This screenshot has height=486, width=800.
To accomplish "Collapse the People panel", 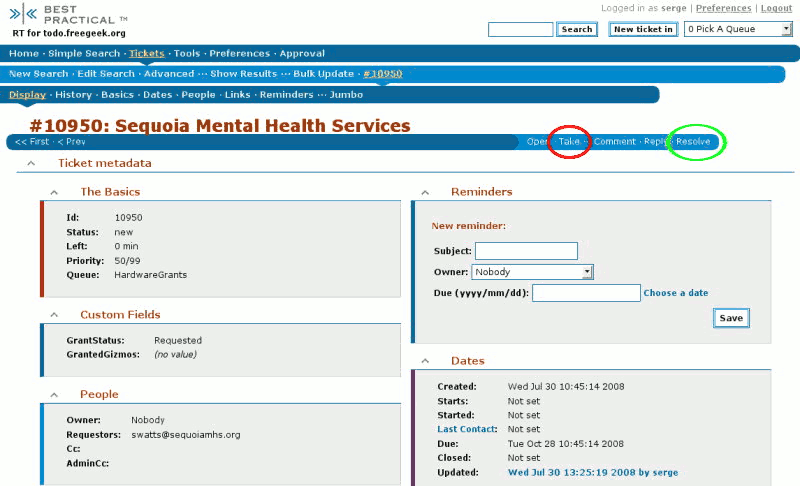I will (55, 395).
